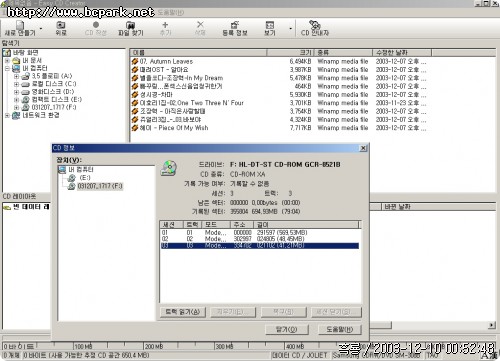Sort files by 이름 (Name) column header

(x=198, y=53)
